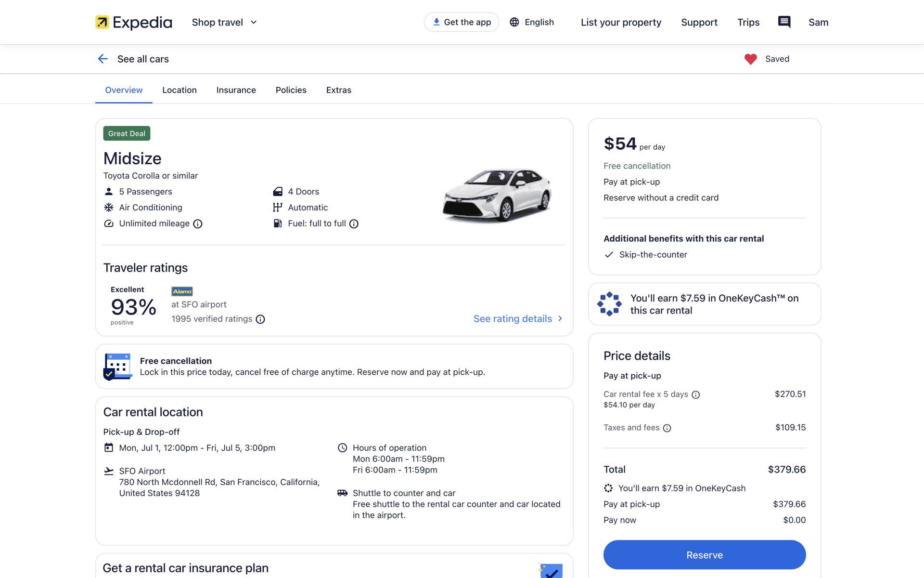Click the snowflake Air Conditioning icon
The image size is (924, 578).
click(109, 207)
